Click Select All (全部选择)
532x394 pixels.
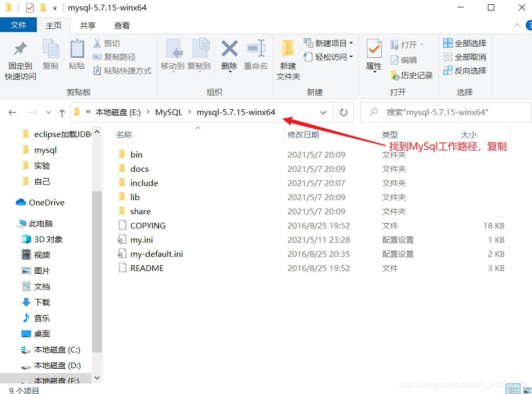click(x=465, y=43)
